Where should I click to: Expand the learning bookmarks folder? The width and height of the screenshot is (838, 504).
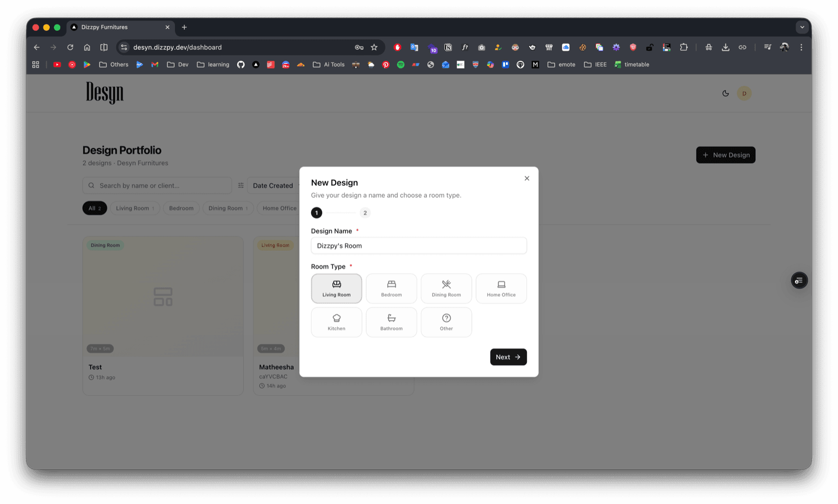213,64
